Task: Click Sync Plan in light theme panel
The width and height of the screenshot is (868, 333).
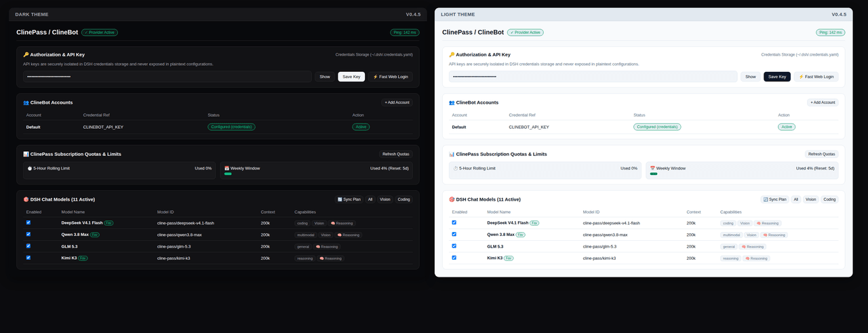Action: tap(775, 199)
